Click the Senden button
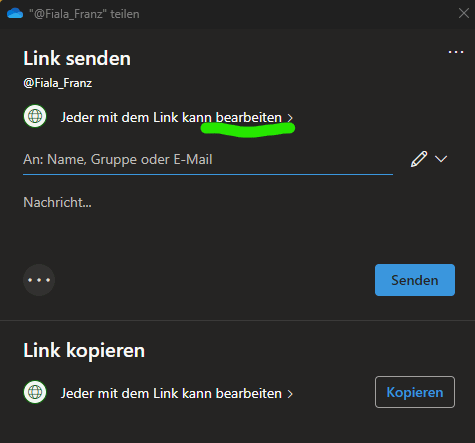This screenshot has width=475, height=443. coord(415,280)
